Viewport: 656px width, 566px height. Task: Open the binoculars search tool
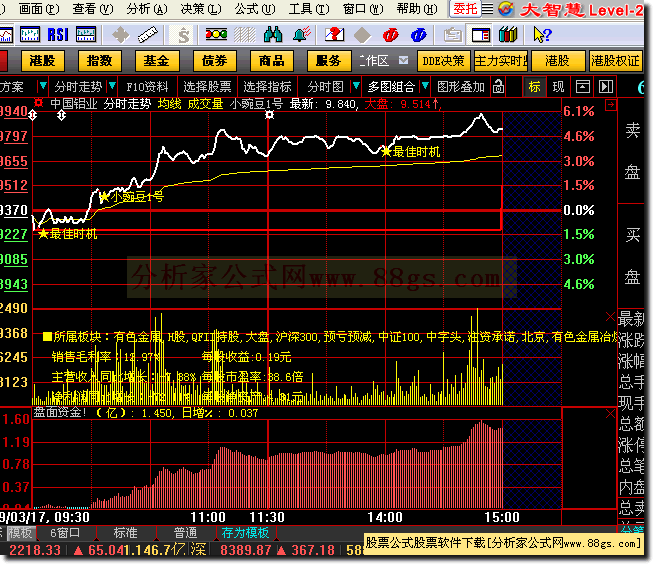[x=273, y=35]
